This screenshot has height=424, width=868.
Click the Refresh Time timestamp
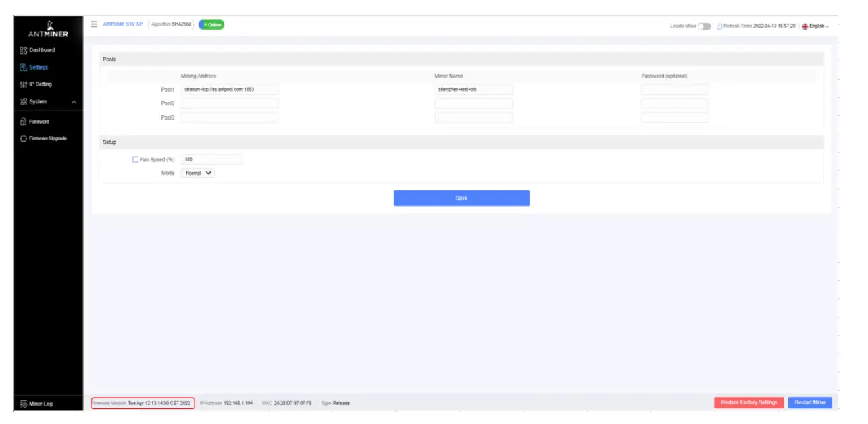pyautogui.click(x=774, y=26)
